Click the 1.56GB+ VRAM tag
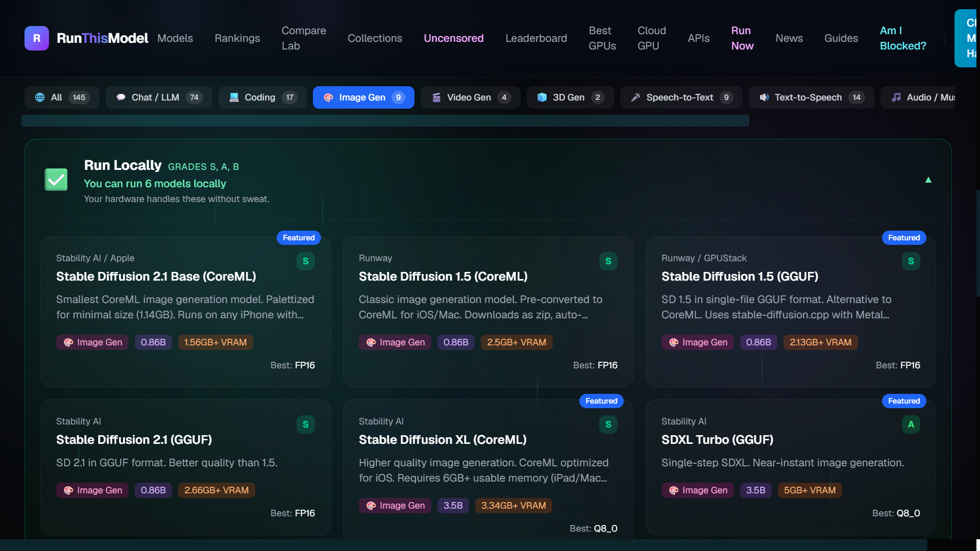 (x=215, y=342)
